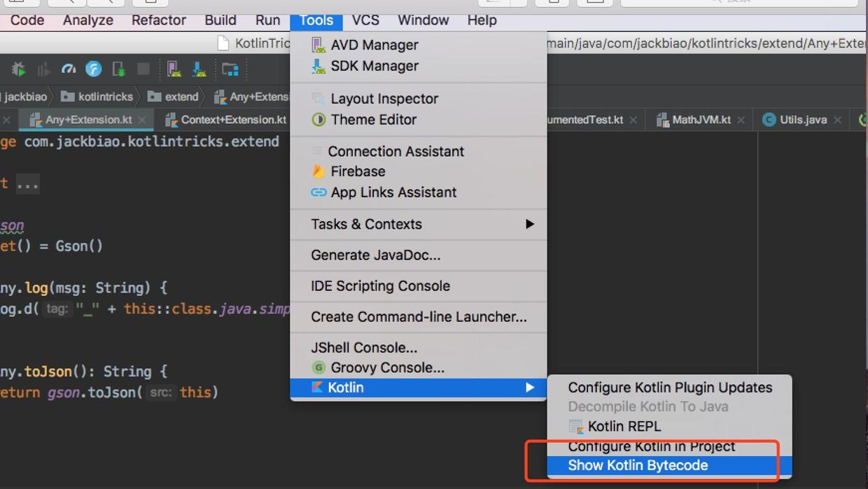Click Gson() call in editor

click(x=79, y=246)
